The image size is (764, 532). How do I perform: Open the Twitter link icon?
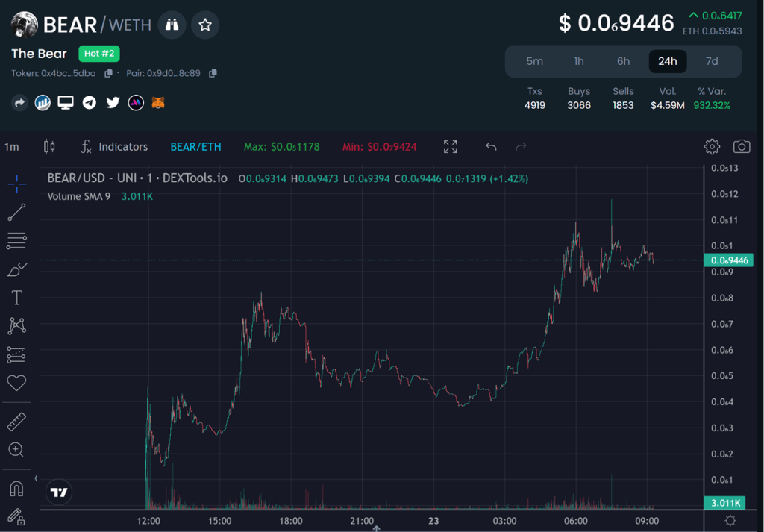coord(113,103)
